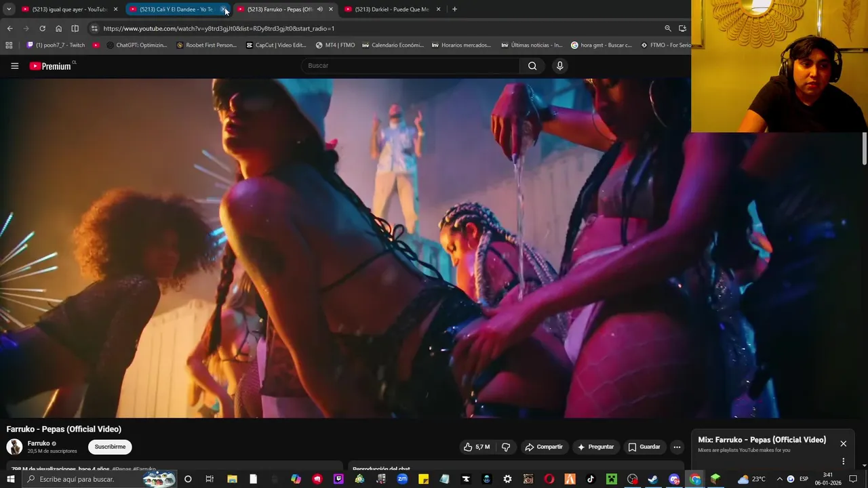Close the 'igual que ayer' tab
Viewport: 868px width, 488px height.
115,9
